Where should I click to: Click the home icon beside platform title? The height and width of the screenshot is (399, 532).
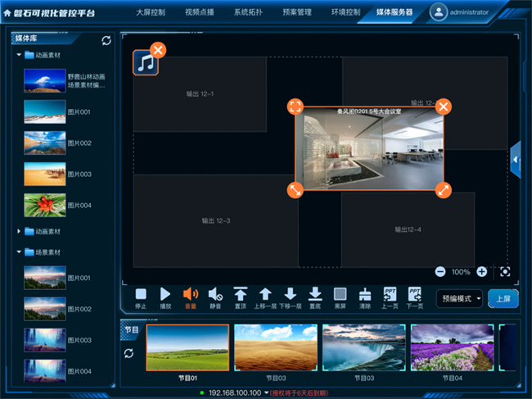point(7,13)
